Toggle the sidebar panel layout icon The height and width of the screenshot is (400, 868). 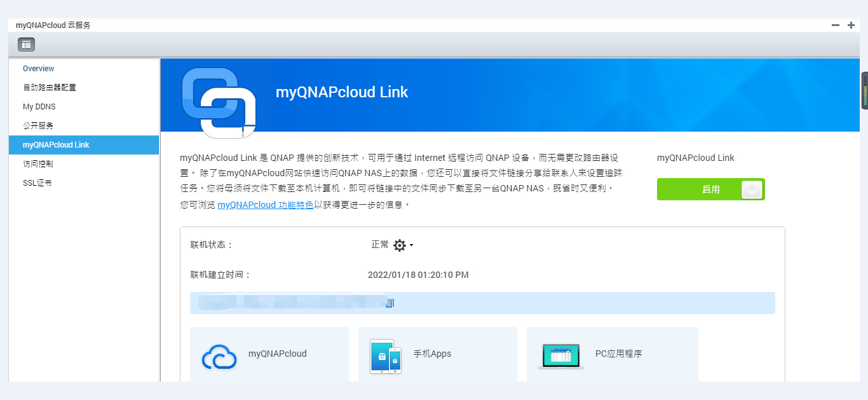point(26,45)
